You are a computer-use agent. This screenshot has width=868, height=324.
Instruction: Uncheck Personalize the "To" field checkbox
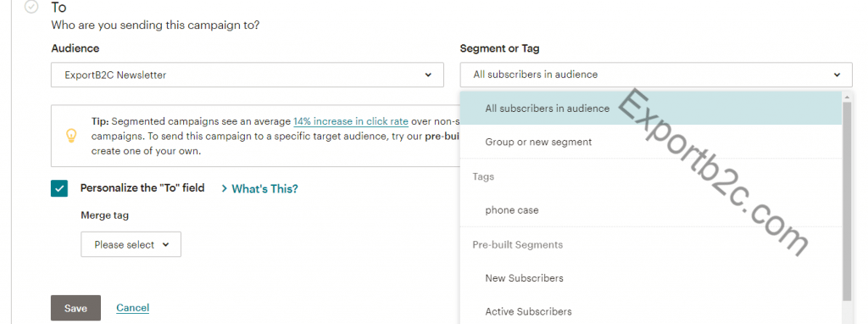(59, 188)
